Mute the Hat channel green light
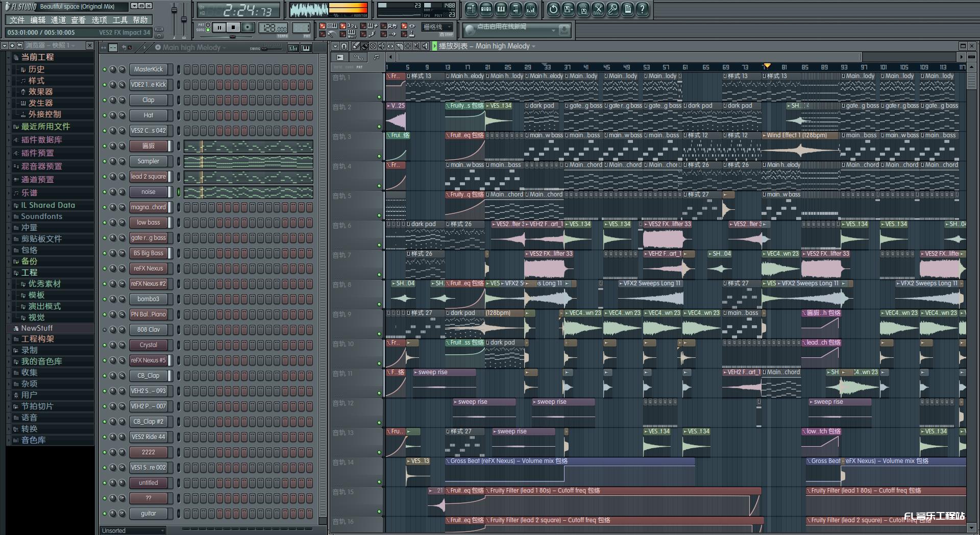The image size is (980, 535). tap(105, 115)
